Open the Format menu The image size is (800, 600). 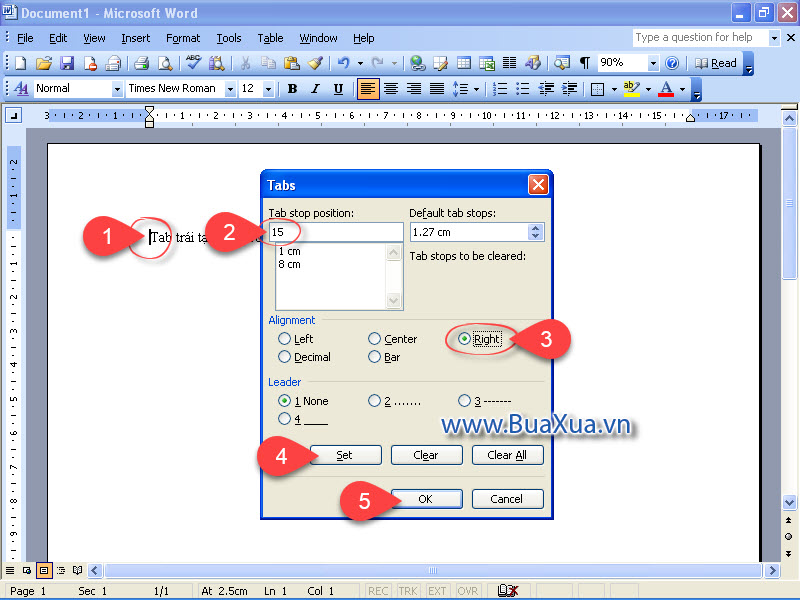(x=183, y=38)
